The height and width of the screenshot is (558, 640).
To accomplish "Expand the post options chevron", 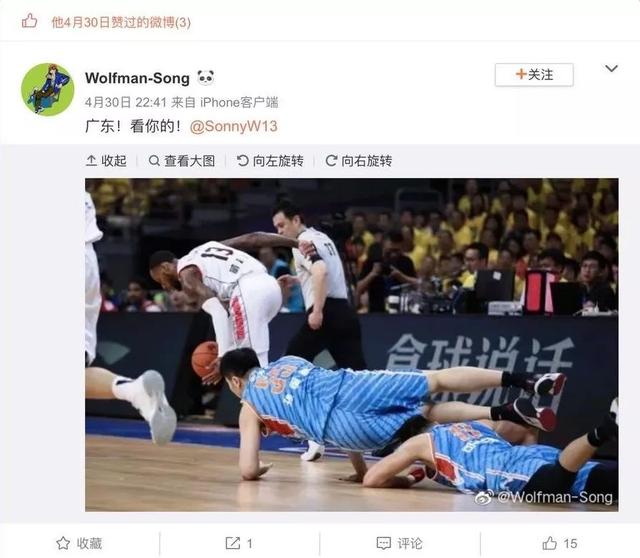I will click(611, 68).
